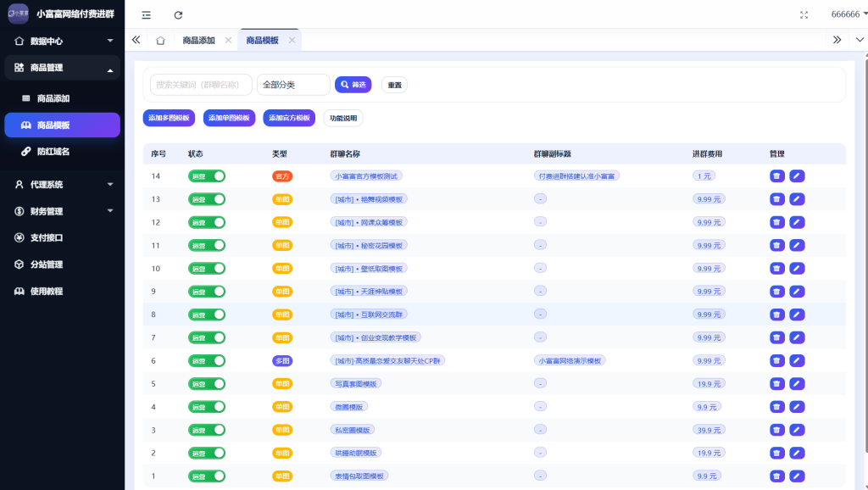Open 分站管理 in the sidebar
Image resolution: width=868 pixels, height=490 pixels.
pos(63,264)
